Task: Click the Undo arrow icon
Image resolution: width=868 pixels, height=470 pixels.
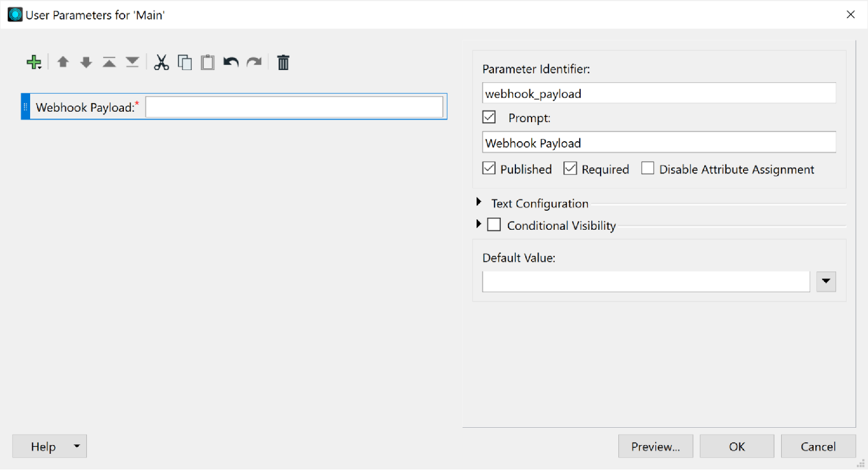Action: [230, 62]
